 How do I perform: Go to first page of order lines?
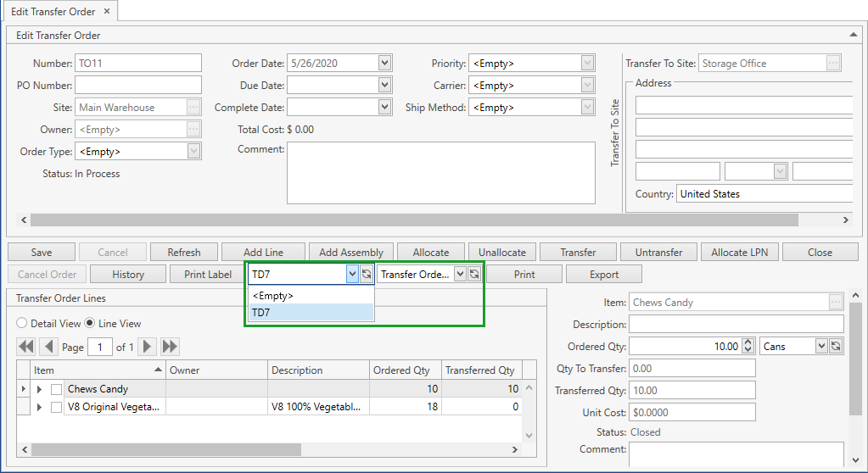26,347
